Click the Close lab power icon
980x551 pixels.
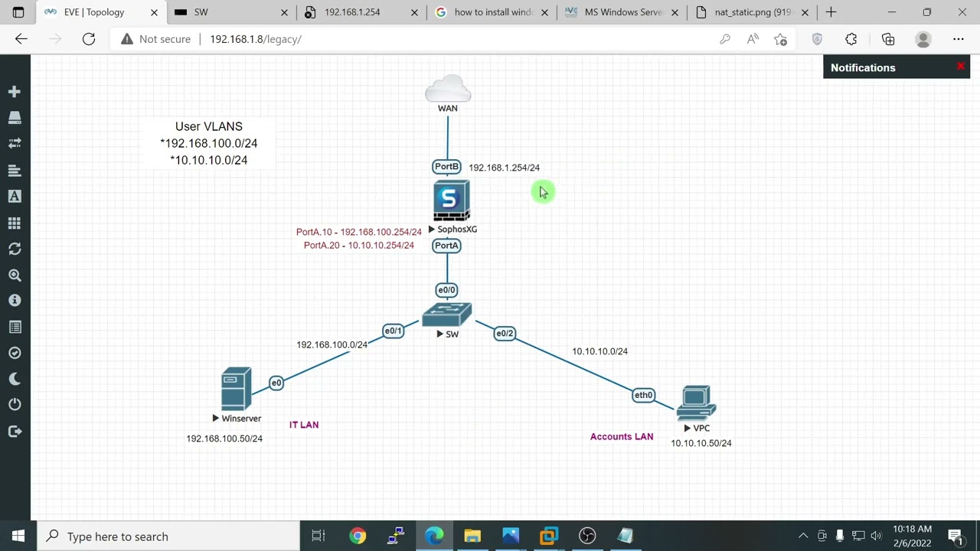(x=15, y=405)
